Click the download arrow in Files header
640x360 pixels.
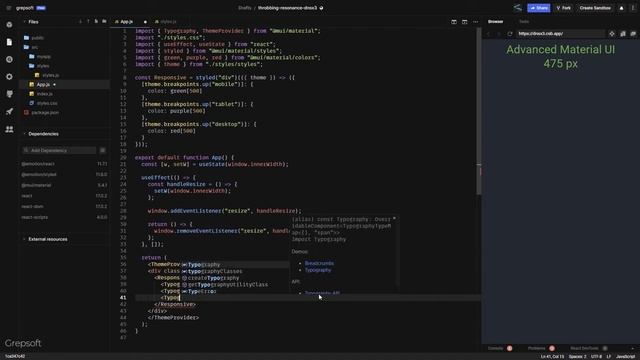point(80,22)
